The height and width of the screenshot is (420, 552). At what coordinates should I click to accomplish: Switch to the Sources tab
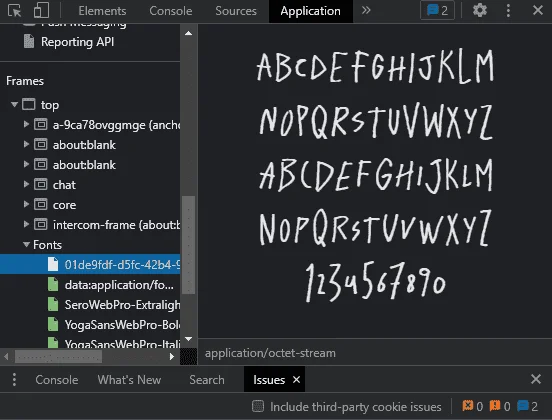click(x=236, y=11)
